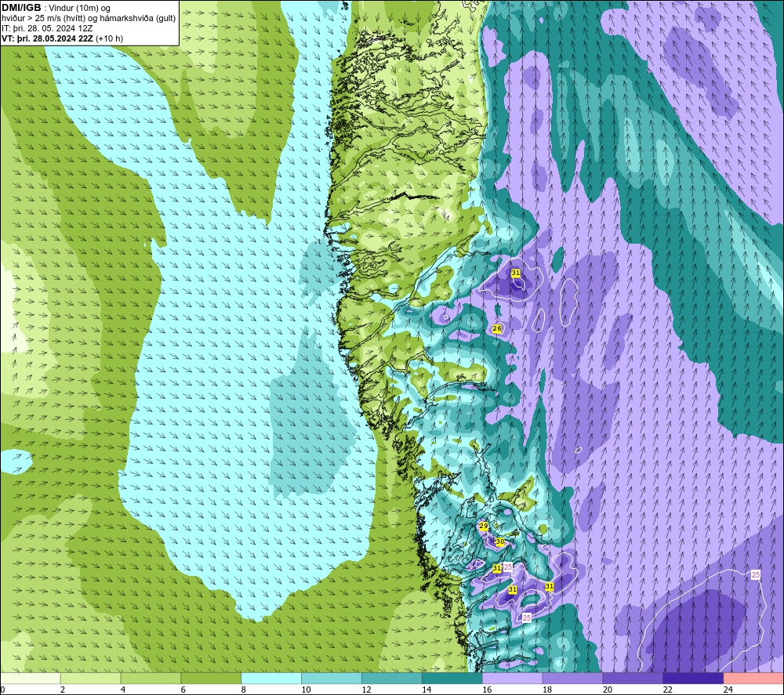This screenshot has width=784, height=695.
Task: Click the yellow 29 gust label
Action: pos(484,526)
